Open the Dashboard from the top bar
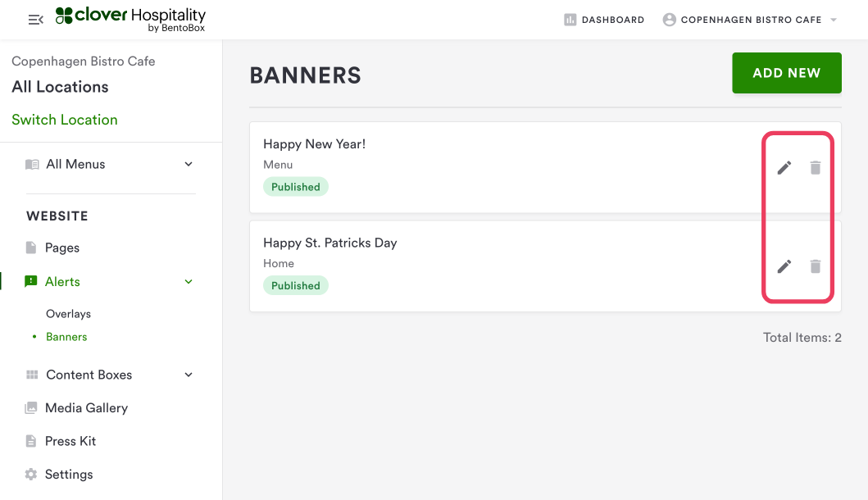Screen dimensions: 868x500 point(604,20)
